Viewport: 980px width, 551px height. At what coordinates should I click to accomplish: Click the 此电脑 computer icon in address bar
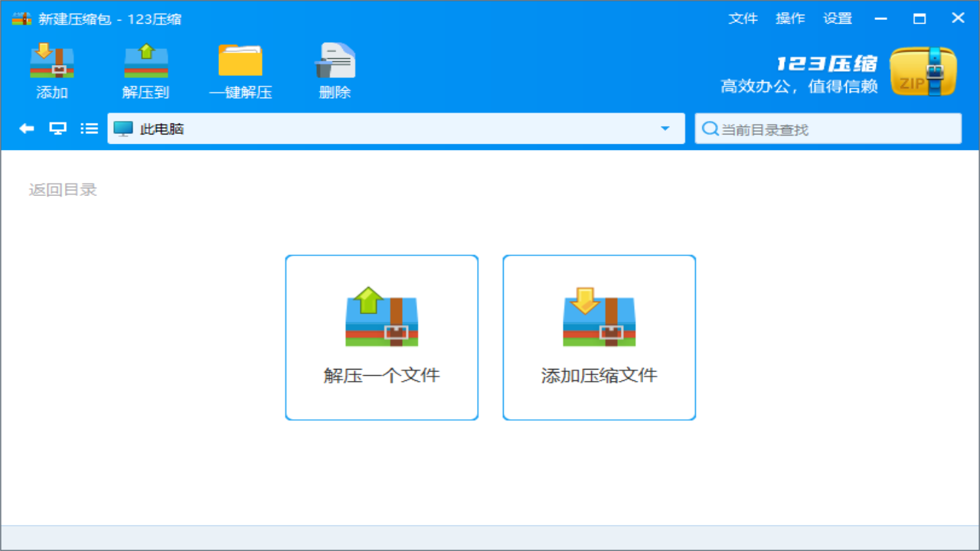(x=122, y=128)
